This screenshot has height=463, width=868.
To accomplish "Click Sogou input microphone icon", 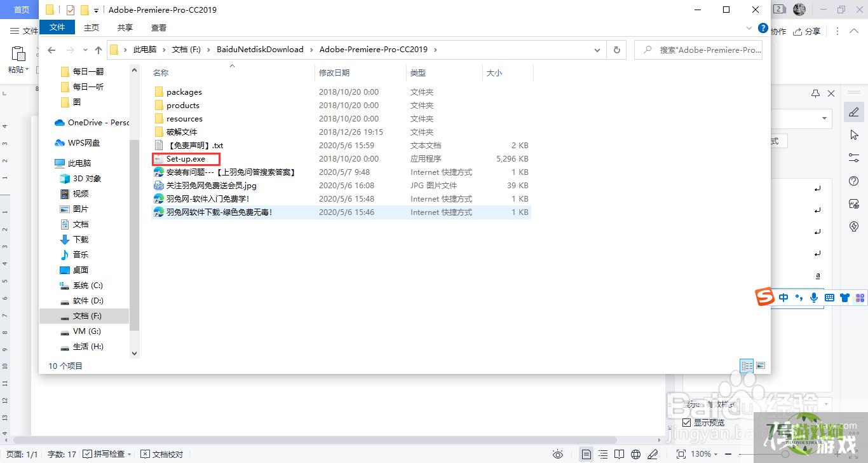I will click(x=814, y=298).
